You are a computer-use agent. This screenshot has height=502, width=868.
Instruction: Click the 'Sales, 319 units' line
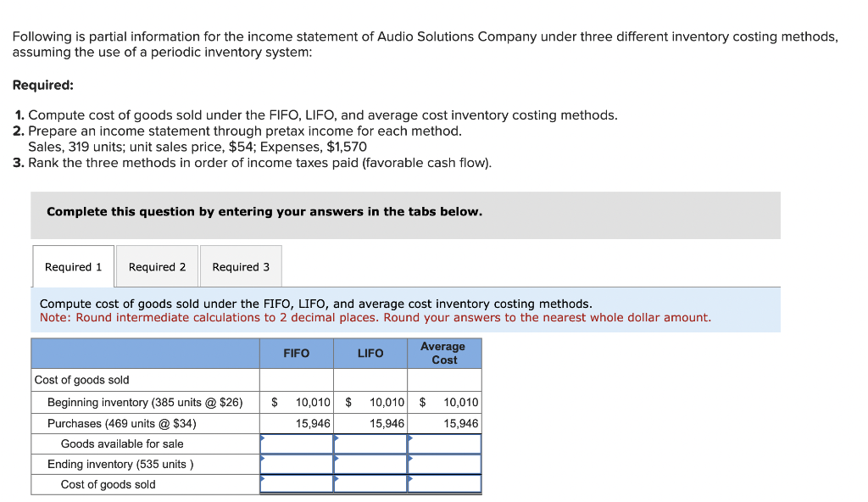pos(197,147)
